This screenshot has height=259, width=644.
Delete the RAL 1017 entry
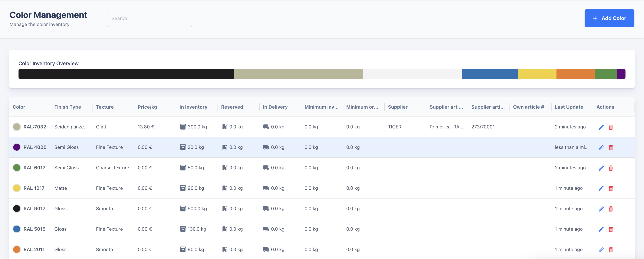coord(611,188)
